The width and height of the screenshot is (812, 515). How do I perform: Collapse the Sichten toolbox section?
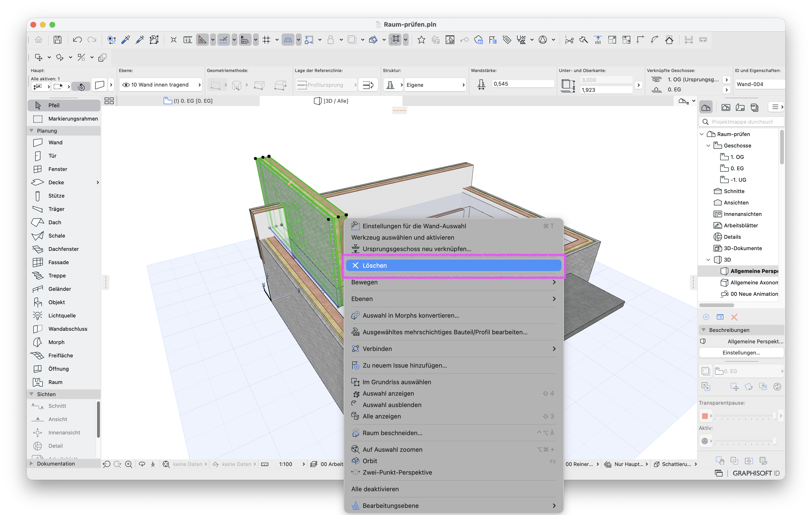pyautogui.click(x=31, y=394)
